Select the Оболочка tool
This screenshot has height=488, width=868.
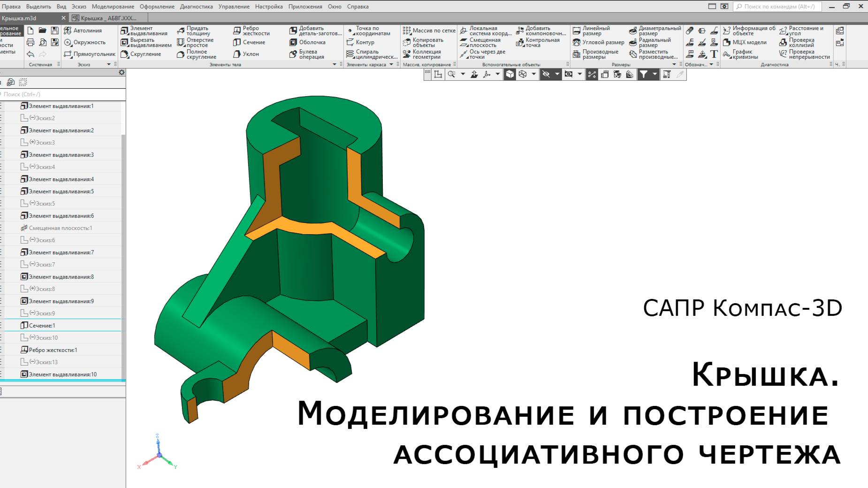click(x=310, y=42)
